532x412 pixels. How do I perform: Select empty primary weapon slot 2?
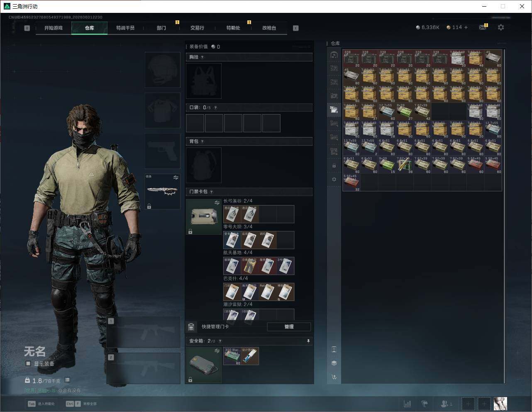pos(144,369)
